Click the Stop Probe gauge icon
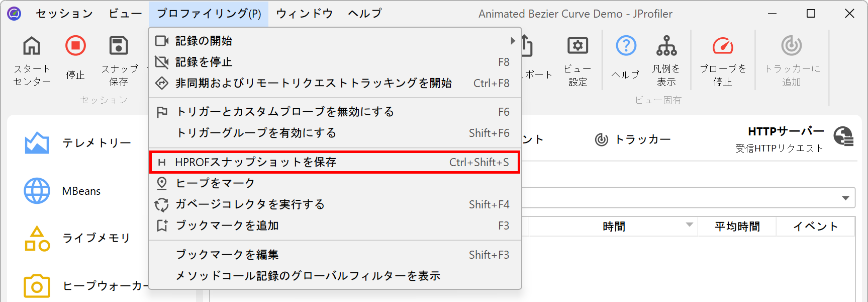 click(x=723, y=46)
